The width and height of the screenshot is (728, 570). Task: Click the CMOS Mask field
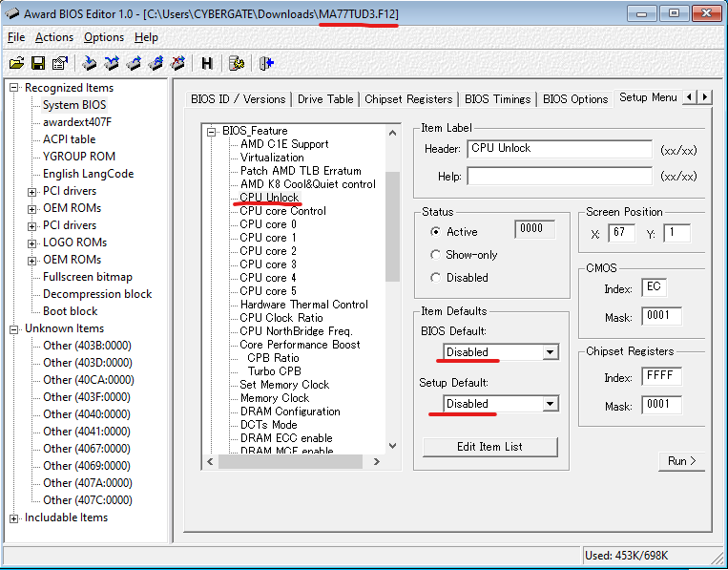coord(661,316)
